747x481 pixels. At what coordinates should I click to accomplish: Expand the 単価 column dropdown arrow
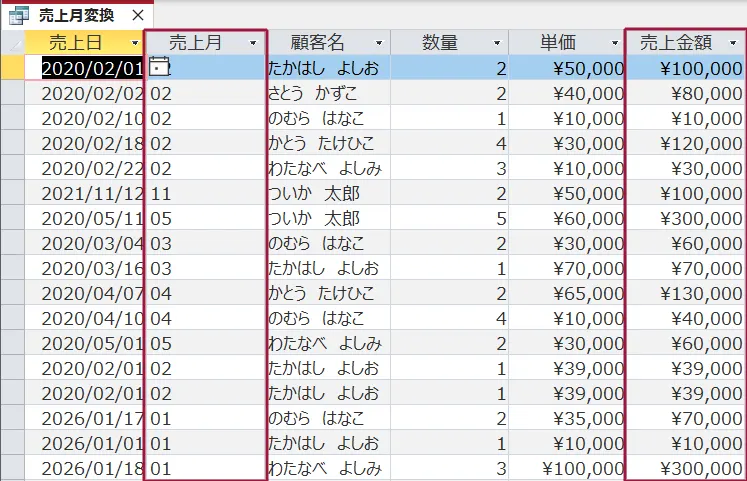point(614,43)
